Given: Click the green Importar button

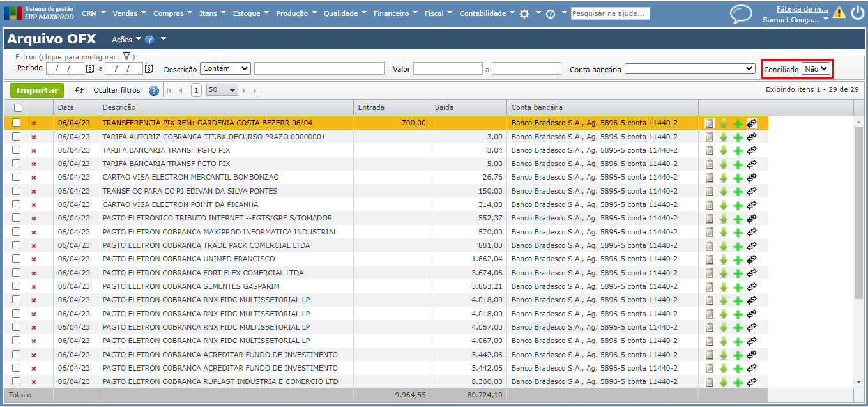Looking at the screenshot, I should [x=37, y=91].
